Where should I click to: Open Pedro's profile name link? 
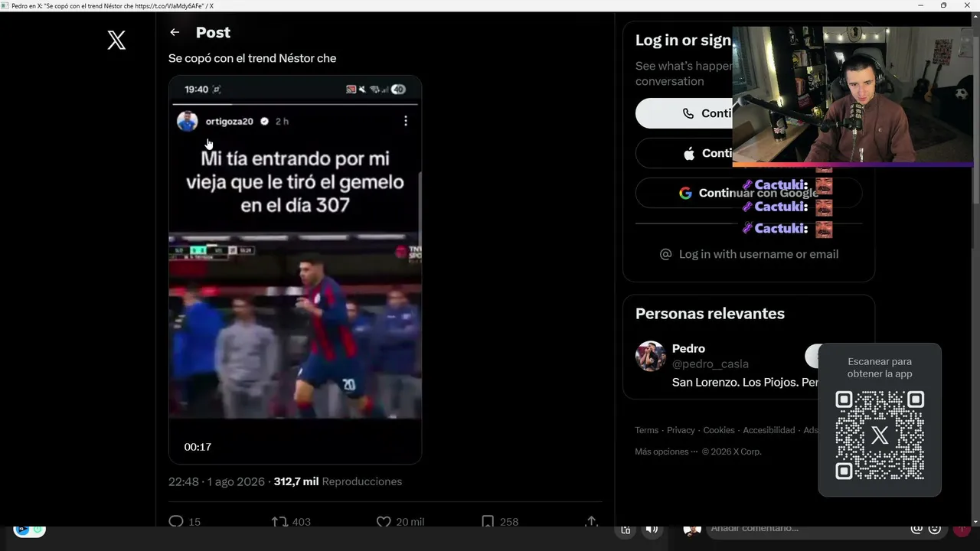coord(688,348)
